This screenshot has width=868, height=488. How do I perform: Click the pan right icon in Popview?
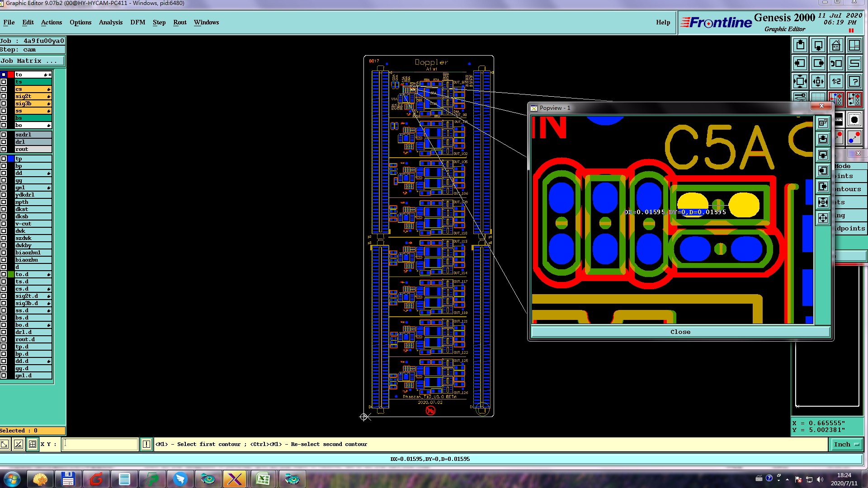(x=823, y=186)
